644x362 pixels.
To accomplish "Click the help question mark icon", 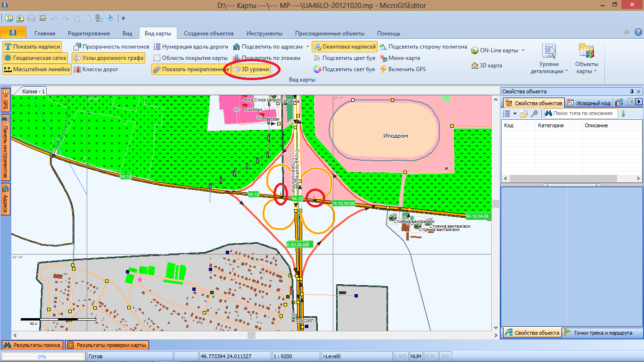I will point(626,33).
